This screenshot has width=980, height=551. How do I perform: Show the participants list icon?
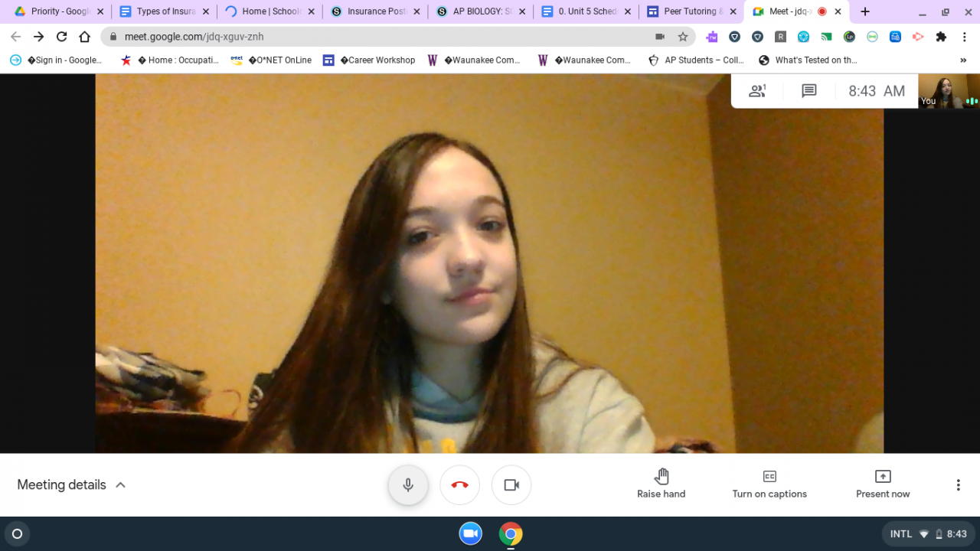(757, 91)
